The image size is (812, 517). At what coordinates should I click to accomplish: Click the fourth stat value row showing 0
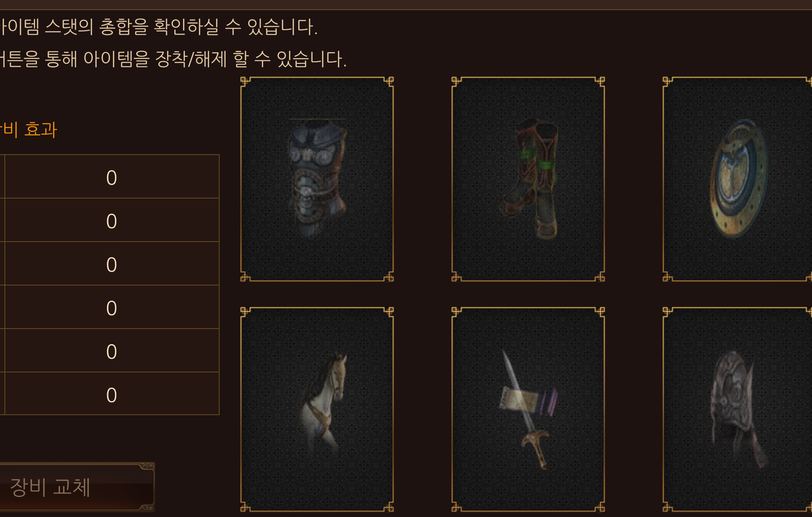(112, 307)
